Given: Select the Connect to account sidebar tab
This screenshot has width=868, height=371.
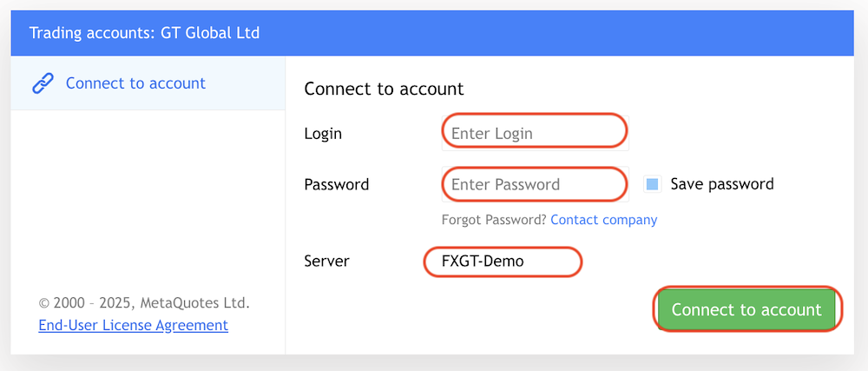Looking at the screenshot, I should pyautogui.click(x=148, y=83).
